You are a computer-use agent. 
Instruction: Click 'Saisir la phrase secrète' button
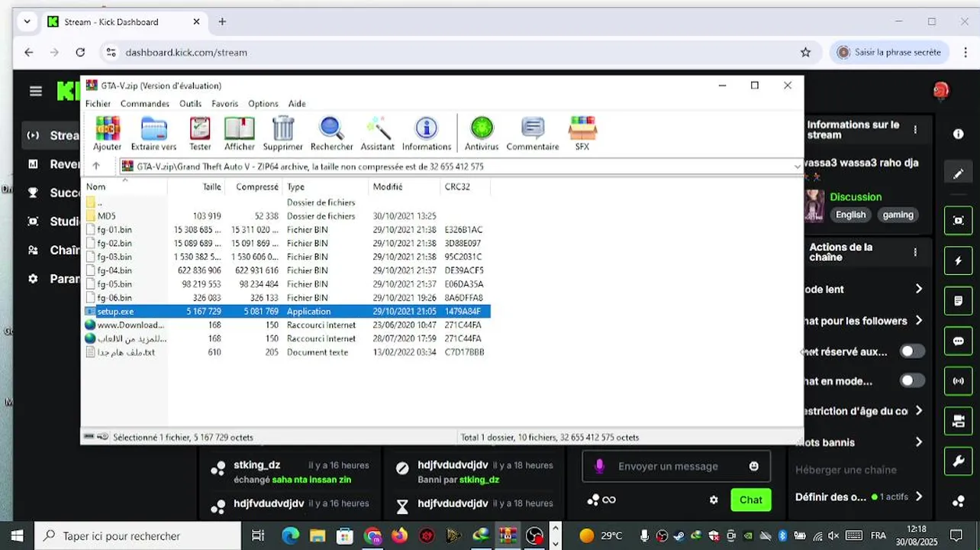[x=890, y=53]
